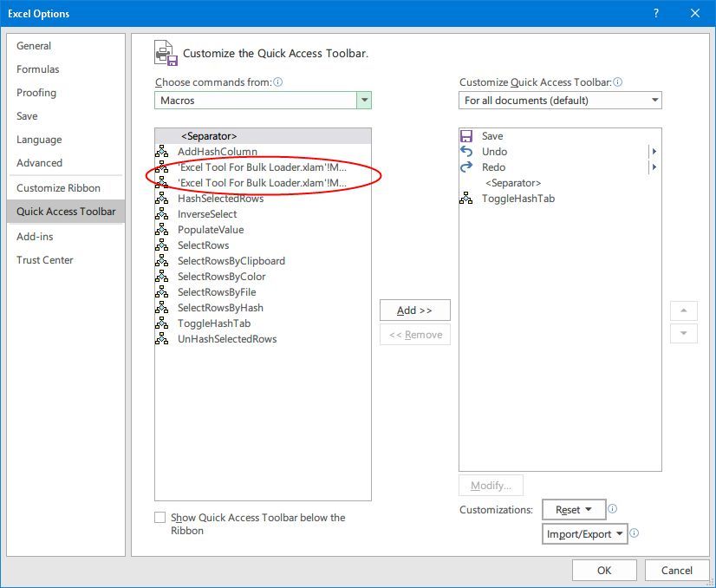Select the InverseSelect macro entry
This screenshot has width=716, height=588.
click(263, 214)
